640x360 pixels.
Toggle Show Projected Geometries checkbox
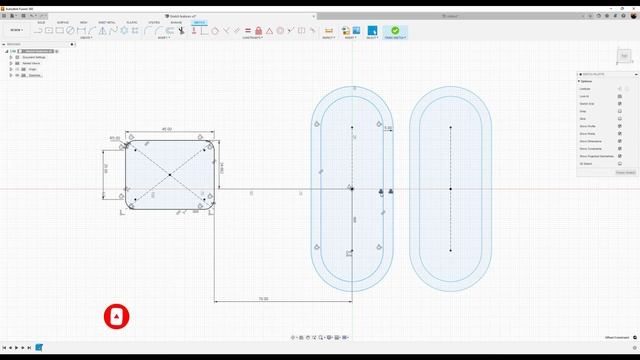(x=620, y=156)
